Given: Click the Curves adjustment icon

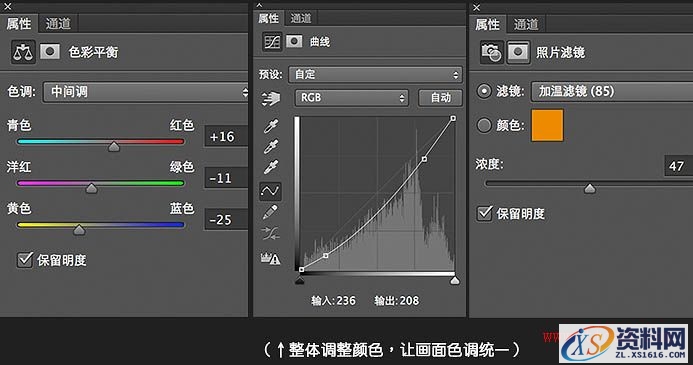Looking at the screenshot, I should 272,42.
